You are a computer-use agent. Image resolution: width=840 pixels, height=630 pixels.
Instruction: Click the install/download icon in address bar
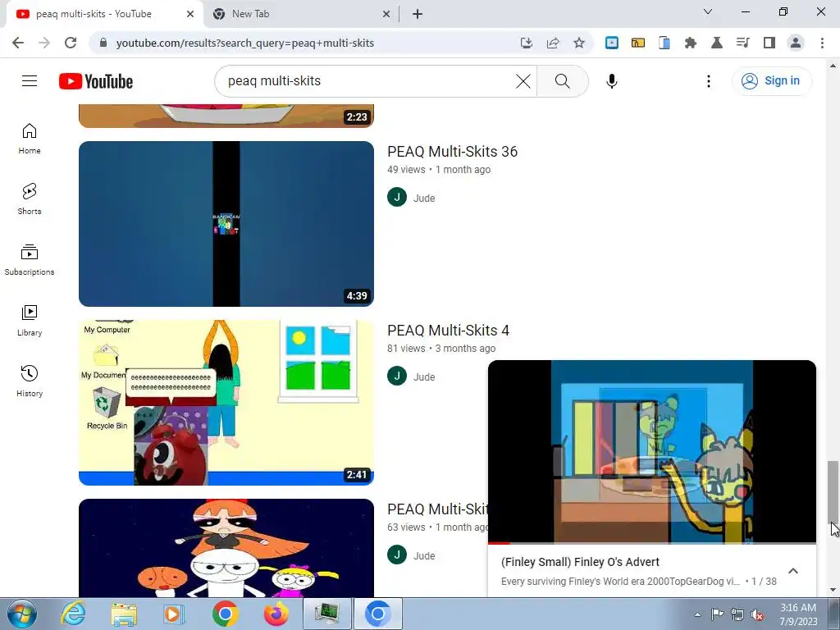[527, 43]
